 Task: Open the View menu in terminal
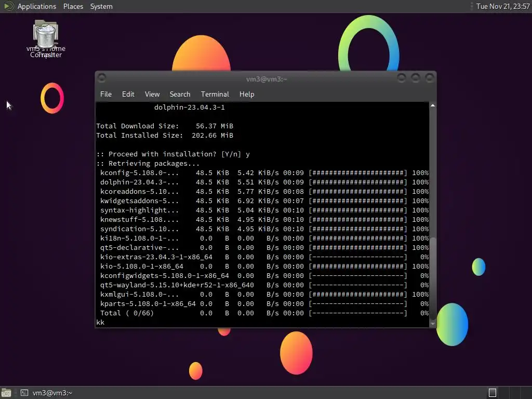pos(152,95)
